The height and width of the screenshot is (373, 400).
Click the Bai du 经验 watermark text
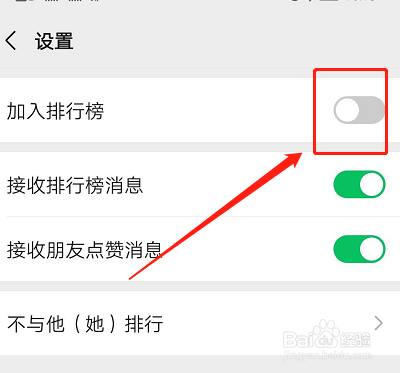(327, 339)
